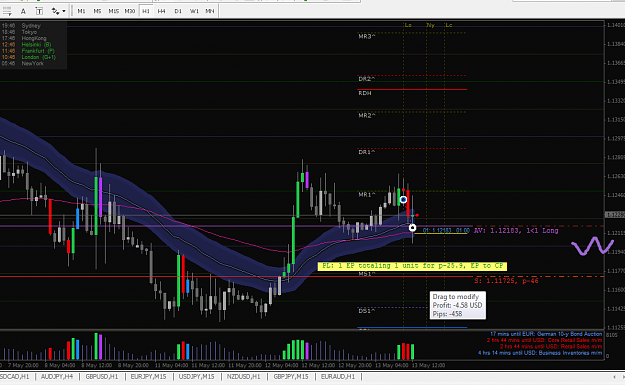Viewport: 625px width, 385px height.
Task: Switch to H4 timeframe
Action: (x=161, y=11)
